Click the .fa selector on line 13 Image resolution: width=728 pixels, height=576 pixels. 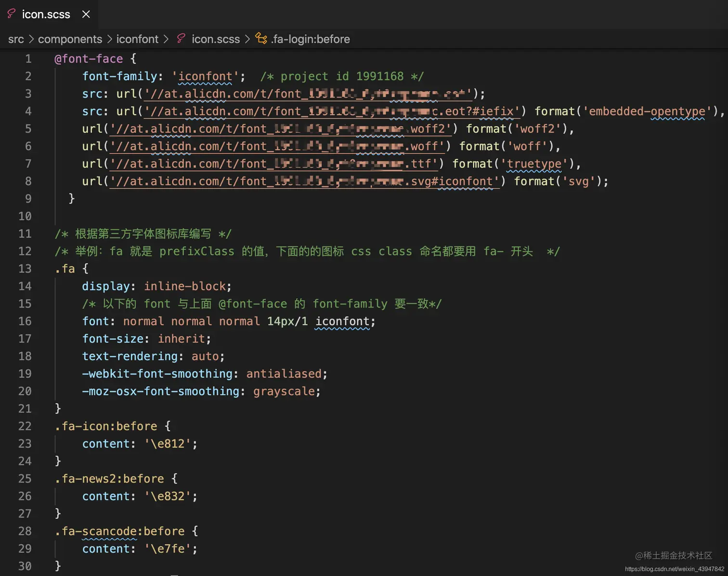(65, 269)
